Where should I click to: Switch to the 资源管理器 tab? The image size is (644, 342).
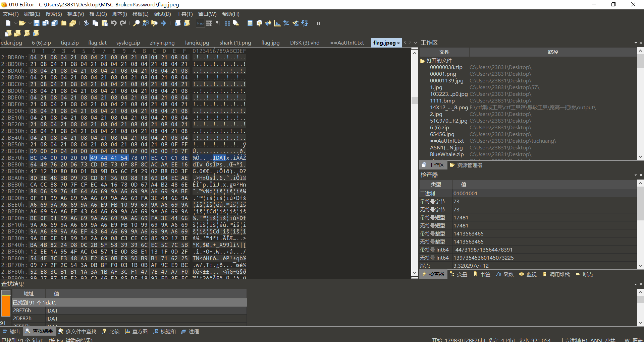[x=466, y=165]
